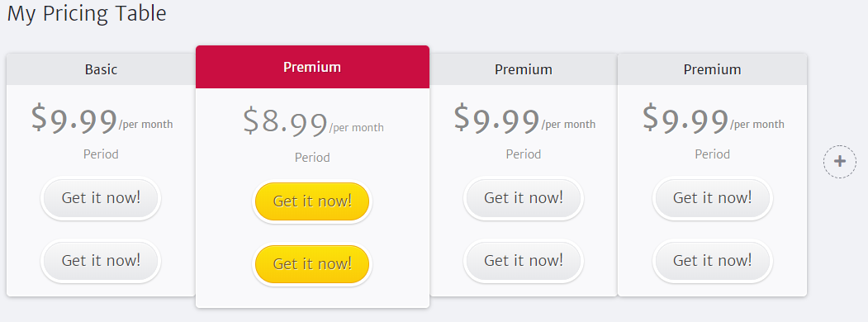Click Period text under the $8.99 price

tap(312, 158)
